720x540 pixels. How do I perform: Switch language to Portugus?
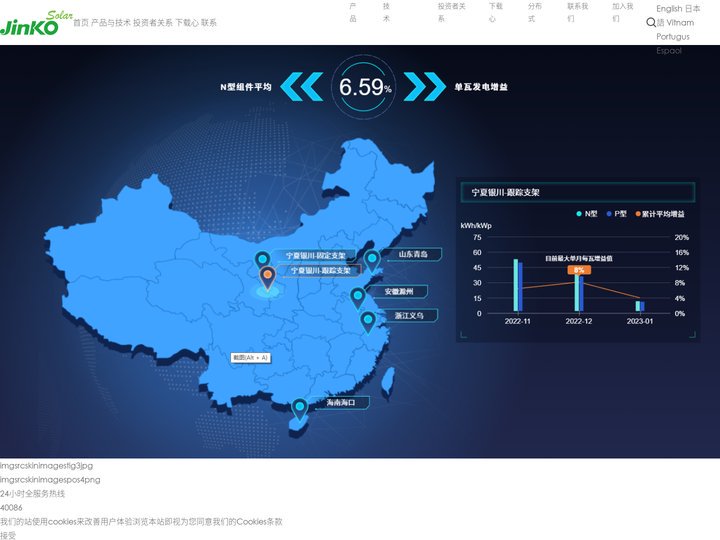673,36
